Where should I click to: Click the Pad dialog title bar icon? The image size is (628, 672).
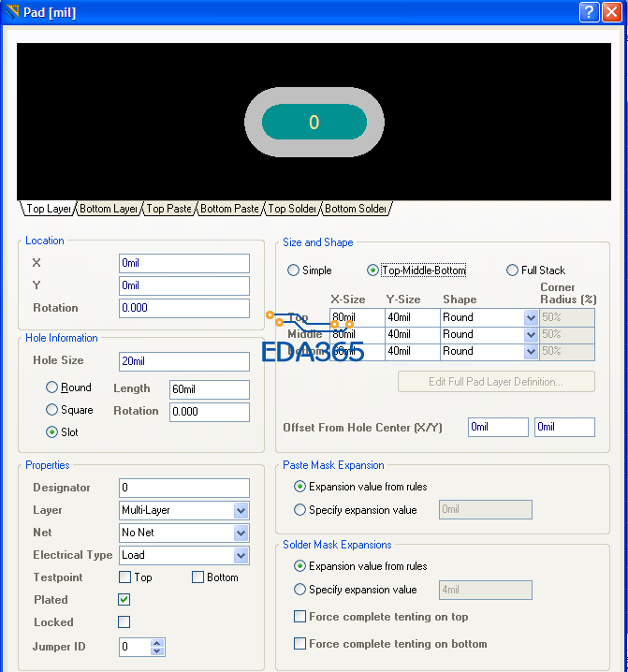click(x=12, y=11)
